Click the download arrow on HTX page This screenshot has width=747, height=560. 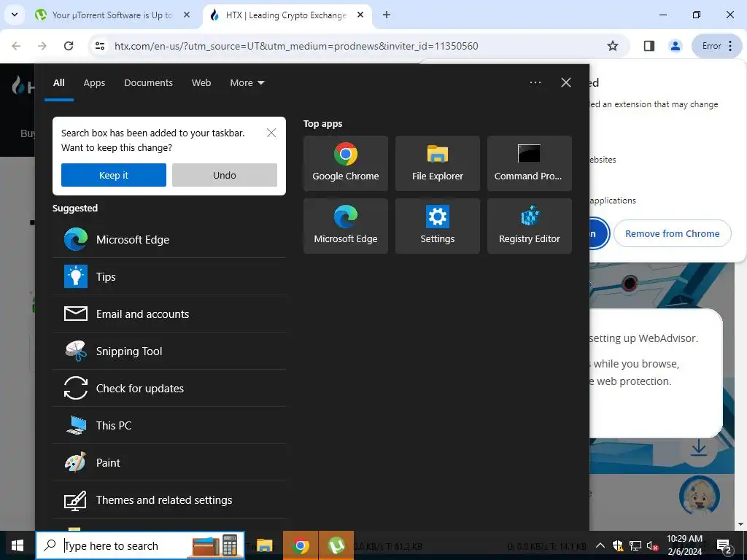pyautogui.click(x=698, y=448)
